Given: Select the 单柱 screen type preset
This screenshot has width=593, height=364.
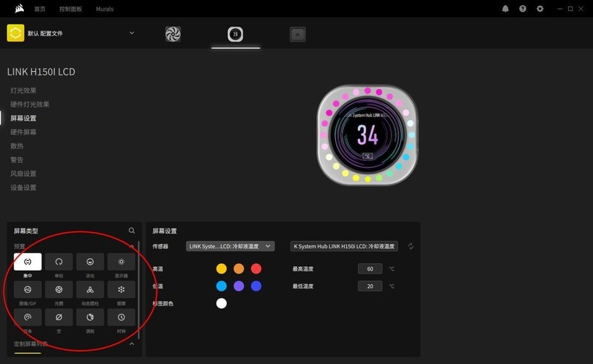Looking at the screenshot, I should [x=59, y=262].
